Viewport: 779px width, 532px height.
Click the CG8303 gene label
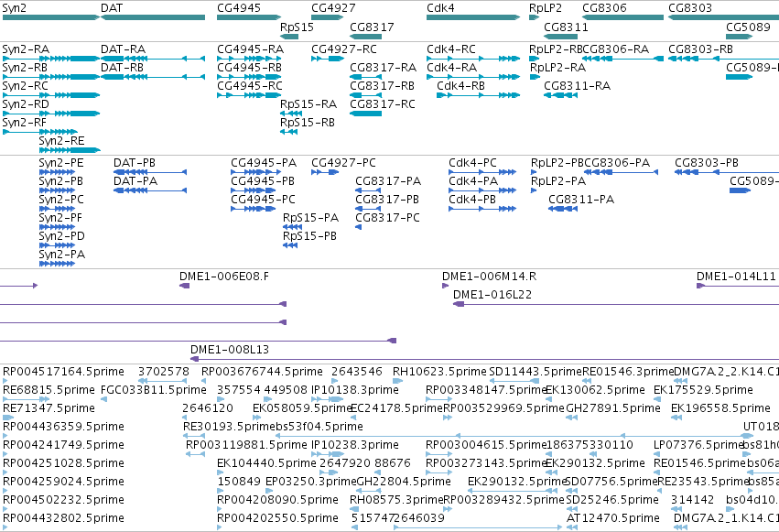(690, 8)
